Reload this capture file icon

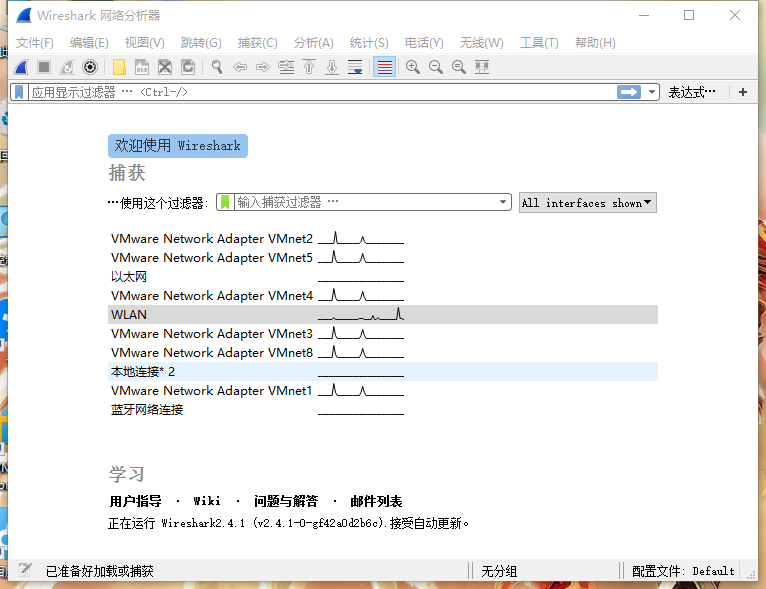pos(188,67)
